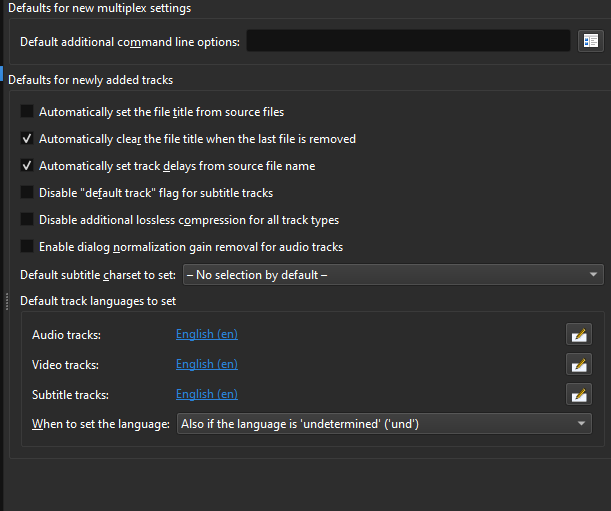Edit the Audio tracks default language
Viewport: 611px width, 511px height.
[x=578, y=335]
